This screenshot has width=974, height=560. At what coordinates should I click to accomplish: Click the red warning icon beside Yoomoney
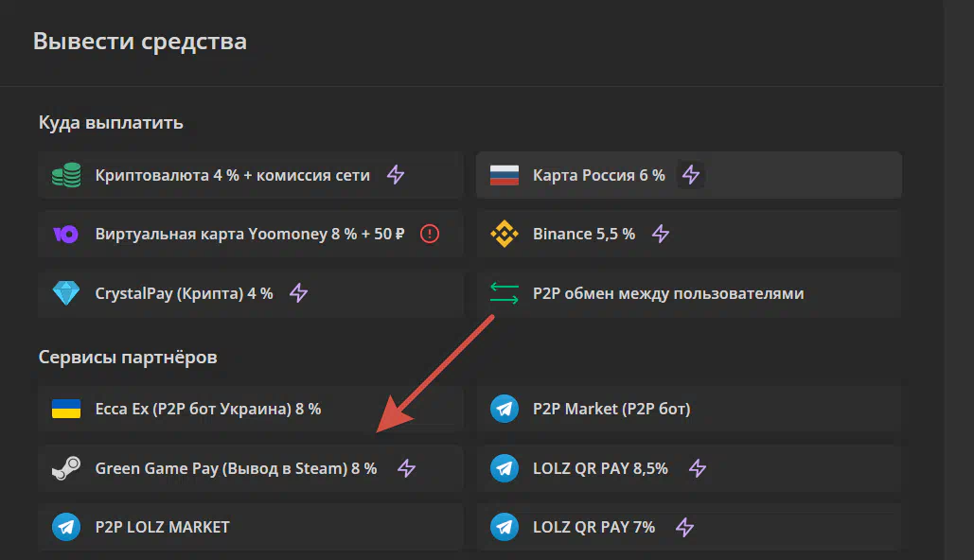[429, 234]
